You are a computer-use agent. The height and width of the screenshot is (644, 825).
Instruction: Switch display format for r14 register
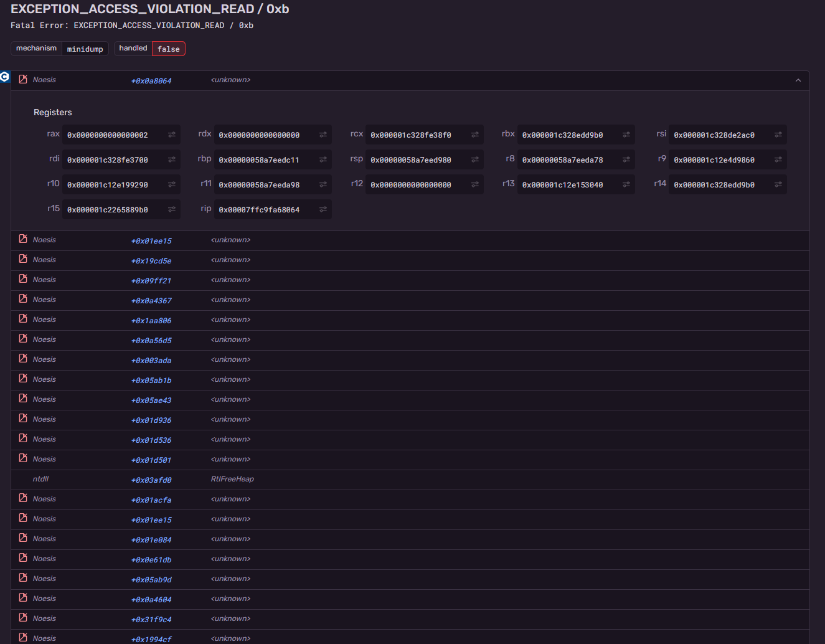(x=778, y=184)
